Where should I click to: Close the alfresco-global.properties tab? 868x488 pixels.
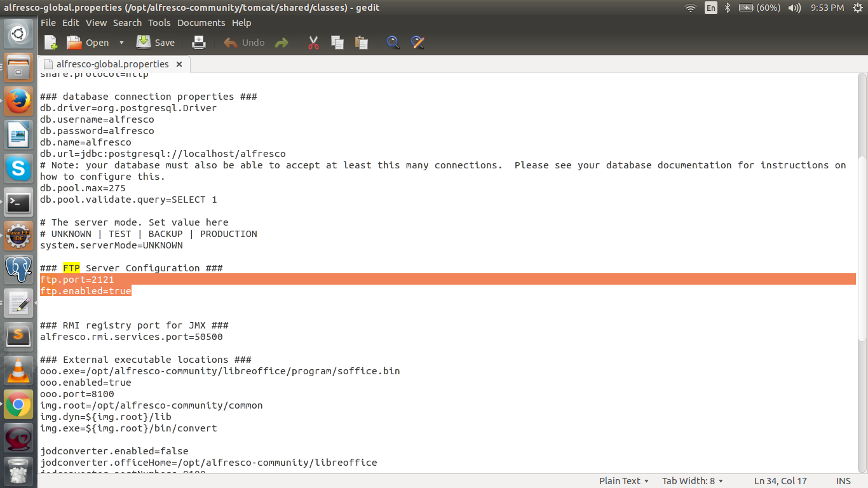(x=179, y=64)
